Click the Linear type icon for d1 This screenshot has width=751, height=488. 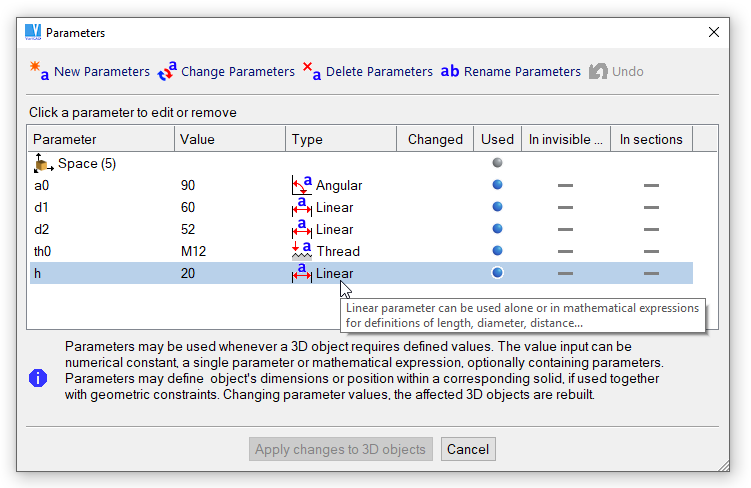point(302,207)
